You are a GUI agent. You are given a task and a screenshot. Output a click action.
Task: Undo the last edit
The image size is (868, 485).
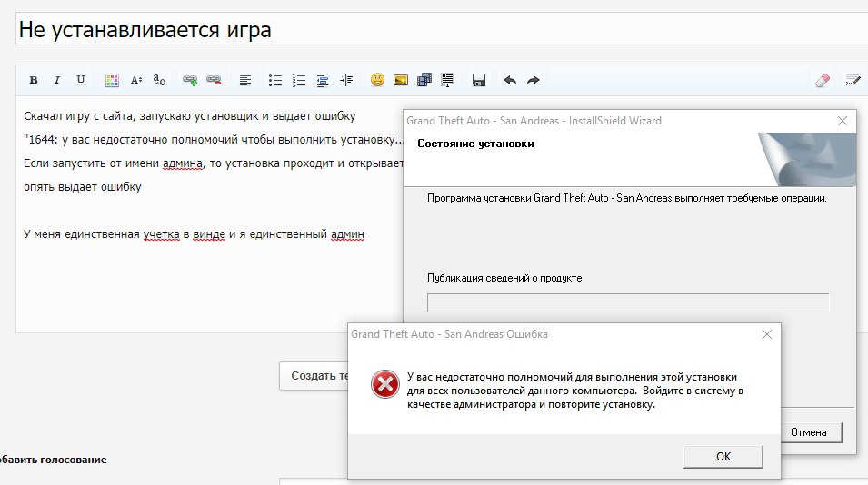pyautogui.click(x=510, y=80)
